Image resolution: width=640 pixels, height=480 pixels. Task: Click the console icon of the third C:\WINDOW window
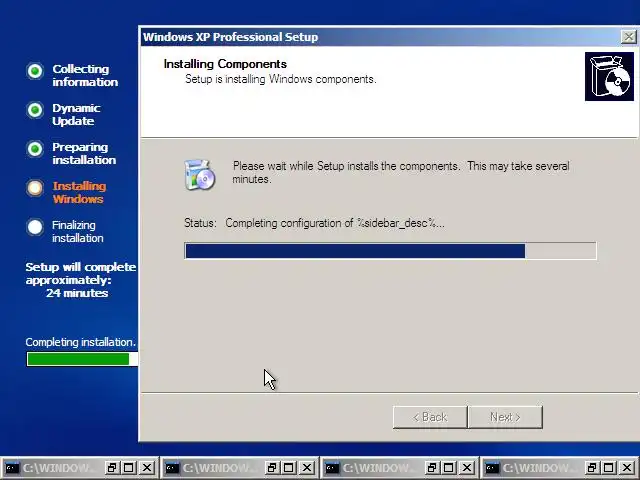pyautogui.click(x=332, y=468)
